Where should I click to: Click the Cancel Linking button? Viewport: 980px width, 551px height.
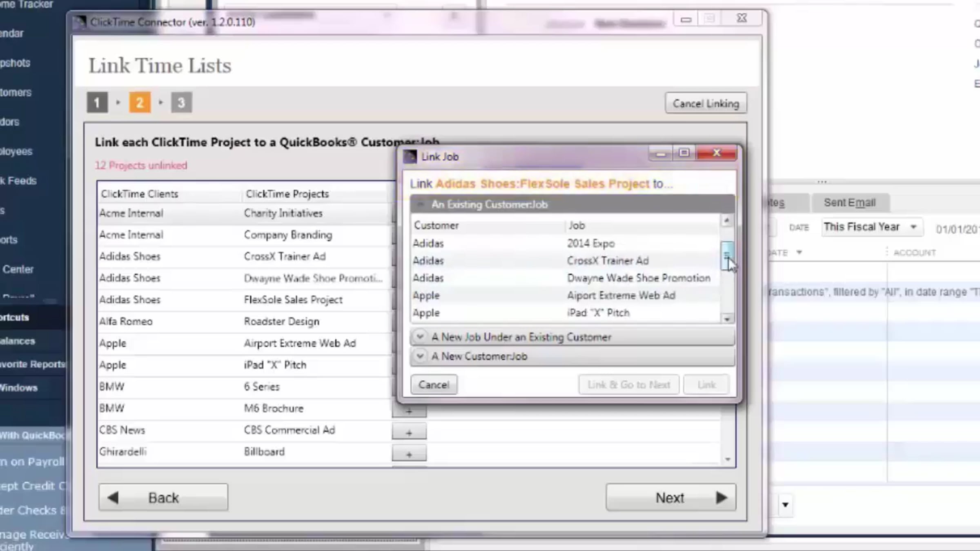pyautogui.click(x=706, y=104)
